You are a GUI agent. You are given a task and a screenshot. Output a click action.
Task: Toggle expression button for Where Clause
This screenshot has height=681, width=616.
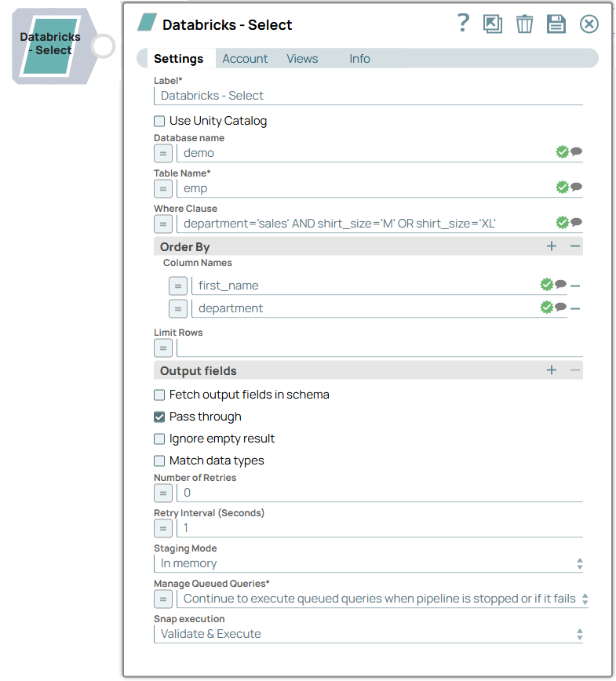(x=163, y=224)
